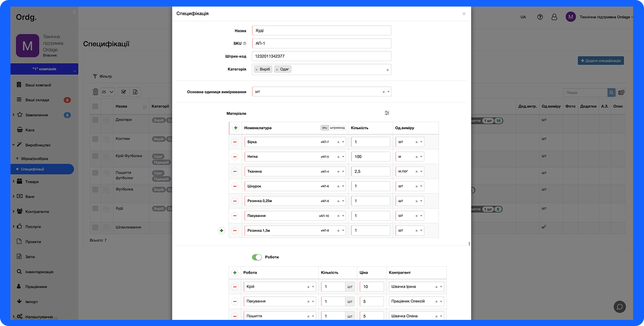The image size is (644, 326).
Task: Click the Штрих-код input field
Action: click(x=321, y=56)
